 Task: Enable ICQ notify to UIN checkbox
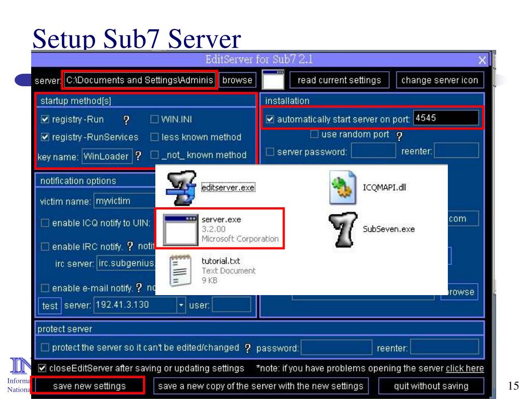point(45,223)
